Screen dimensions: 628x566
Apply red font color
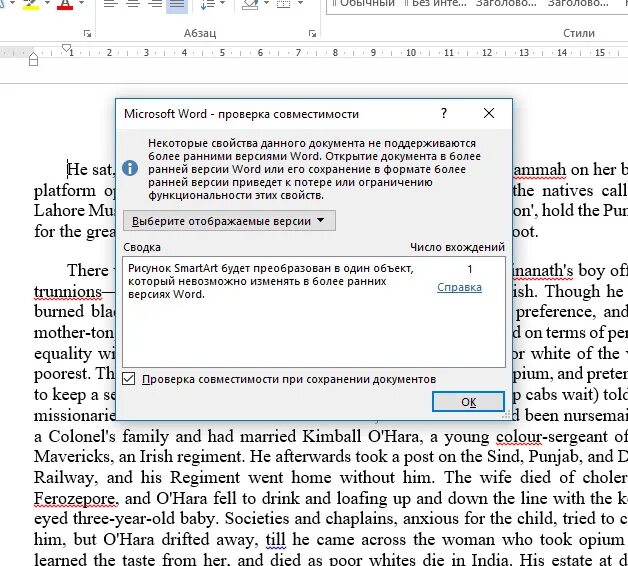click(65, 4)
